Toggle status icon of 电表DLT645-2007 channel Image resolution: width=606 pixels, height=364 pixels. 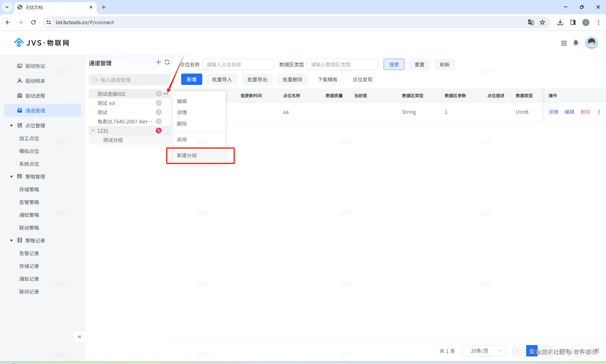click(x=159, y=121)
